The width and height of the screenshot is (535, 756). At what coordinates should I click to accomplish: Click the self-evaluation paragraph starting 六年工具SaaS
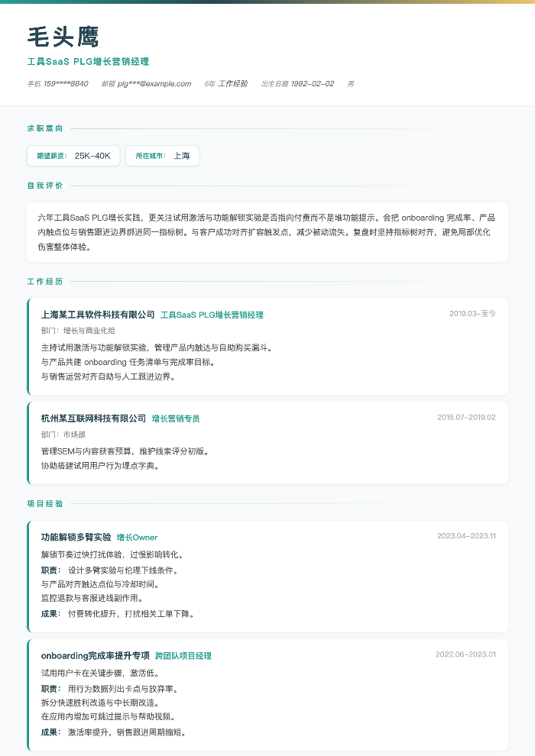click(267, 232)
